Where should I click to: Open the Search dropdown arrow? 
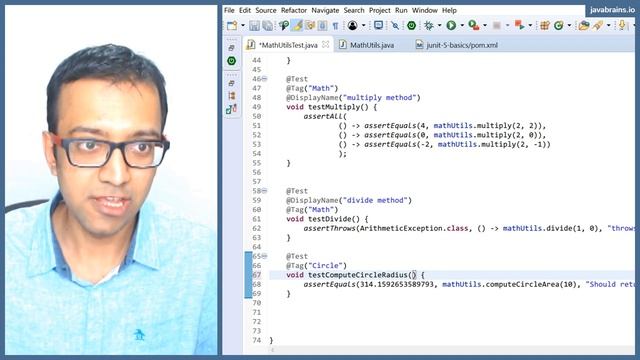coord(609,26)
